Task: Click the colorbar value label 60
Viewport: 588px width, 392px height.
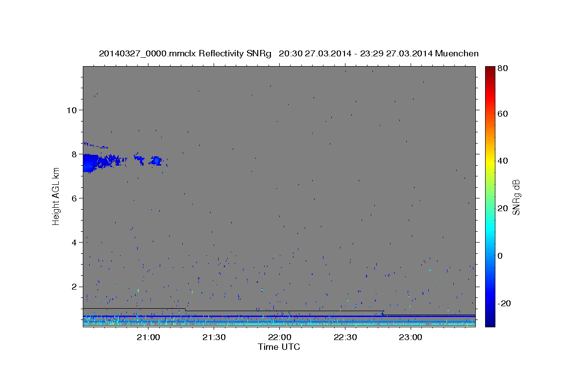Action: pyautogui.click(x=503, y=114)
